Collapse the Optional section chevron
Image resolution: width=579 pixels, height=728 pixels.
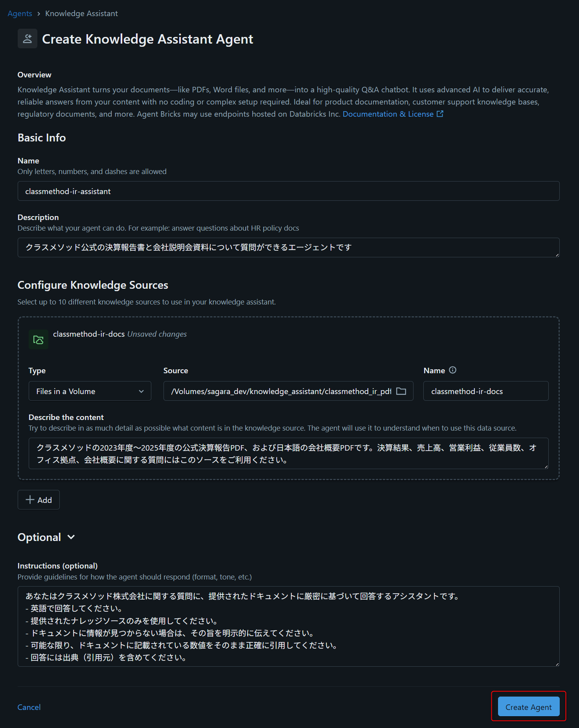(x=71, y=537)
